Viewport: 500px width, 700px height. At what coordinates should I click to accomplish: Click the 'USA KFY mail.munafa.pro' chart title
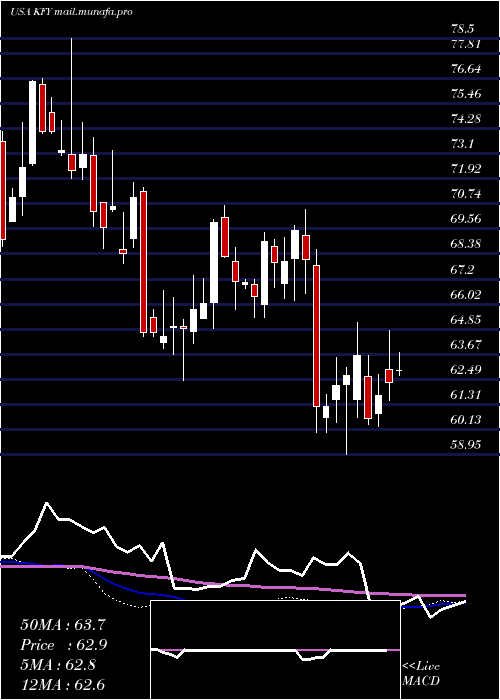pyautogui.click(x=71, y=12)
